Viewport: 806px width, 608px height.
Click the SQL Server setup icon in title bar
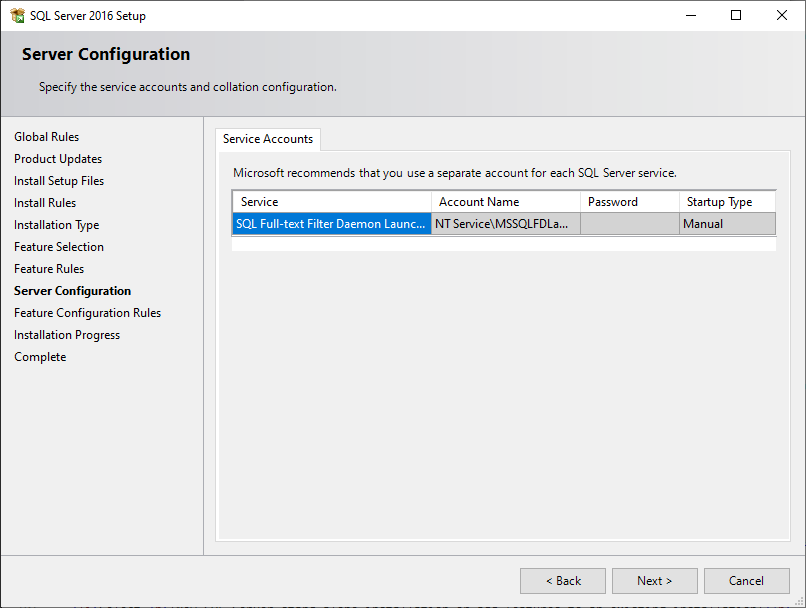18,15
